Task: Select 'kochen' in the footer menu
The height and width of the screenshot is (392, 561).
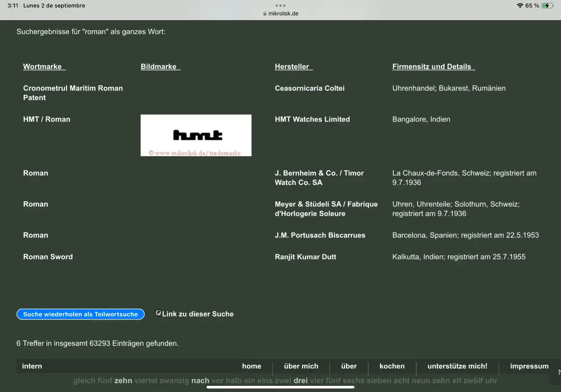Action: tap(392, 366)
